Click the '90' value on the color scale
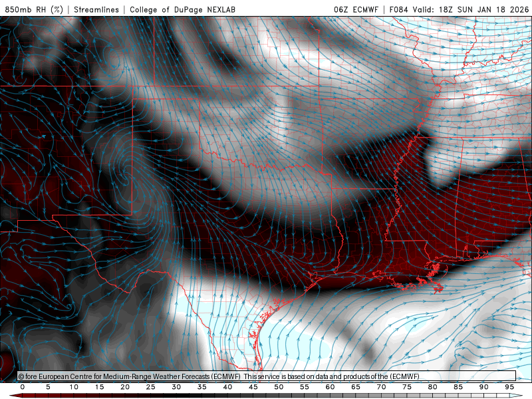 (484, 387)
